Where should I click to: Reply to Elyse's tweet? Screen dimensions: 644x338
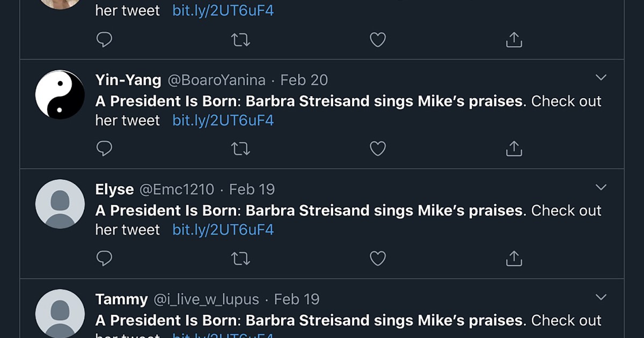click(x=104, y=258)
